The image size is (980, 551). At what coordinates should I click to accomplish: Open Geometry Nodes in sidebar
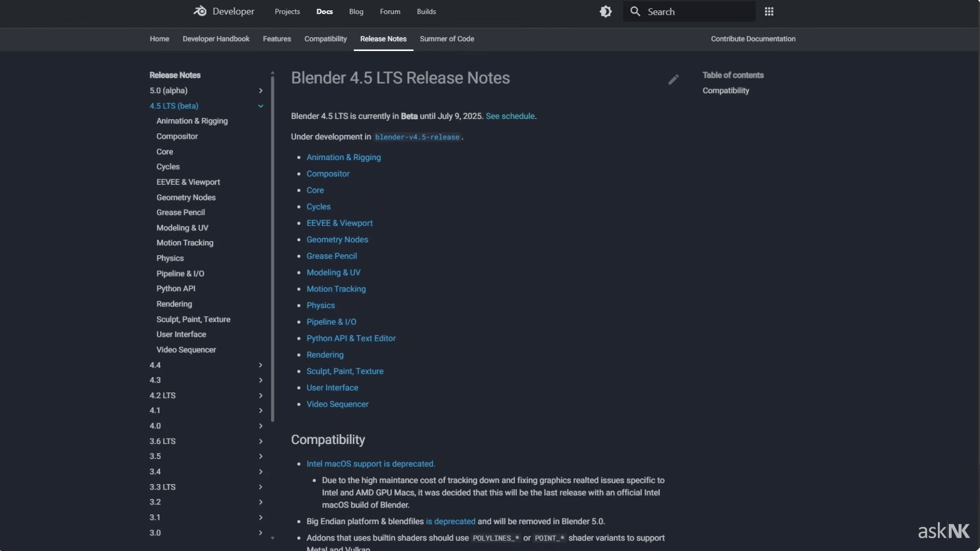click(x=186, y=197)
